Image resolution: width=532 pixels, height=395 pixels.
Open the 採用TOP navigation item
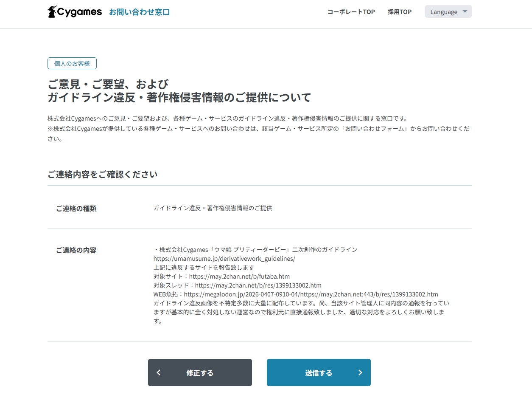(399, 12)
